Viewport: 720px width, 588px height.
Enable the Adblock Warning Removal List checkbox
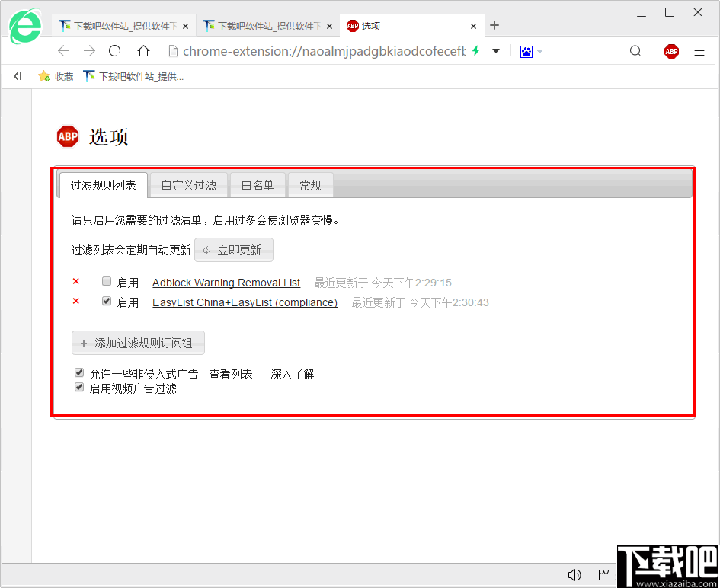(107, 281)
